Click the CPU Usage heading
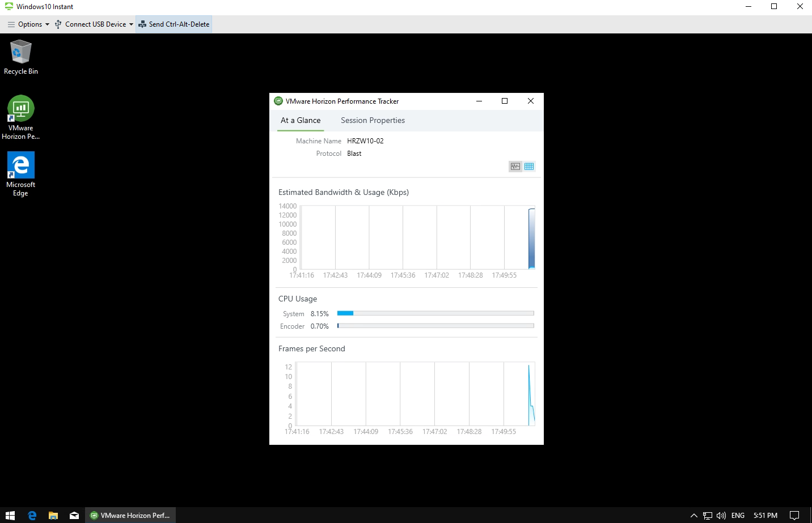 pyautogui.click(x=298, y=299)
